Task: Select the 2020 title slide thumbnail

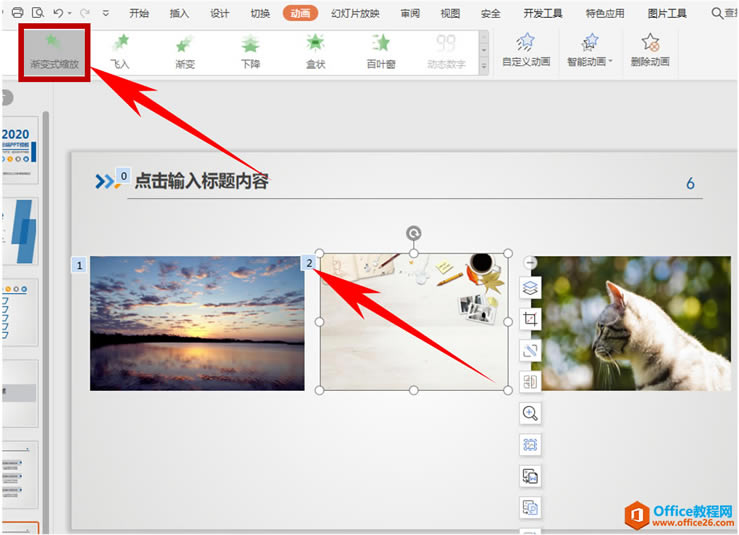Action: point(19,150)
